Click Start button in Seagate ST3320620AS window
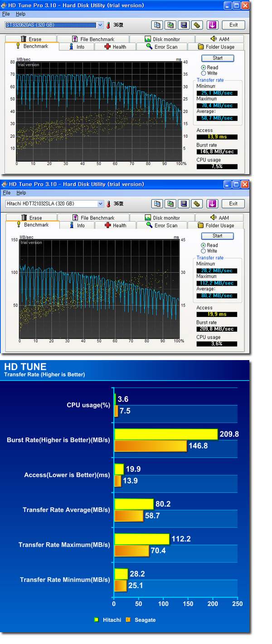Viewport: 272px width, 644px height. pos(218,58)
